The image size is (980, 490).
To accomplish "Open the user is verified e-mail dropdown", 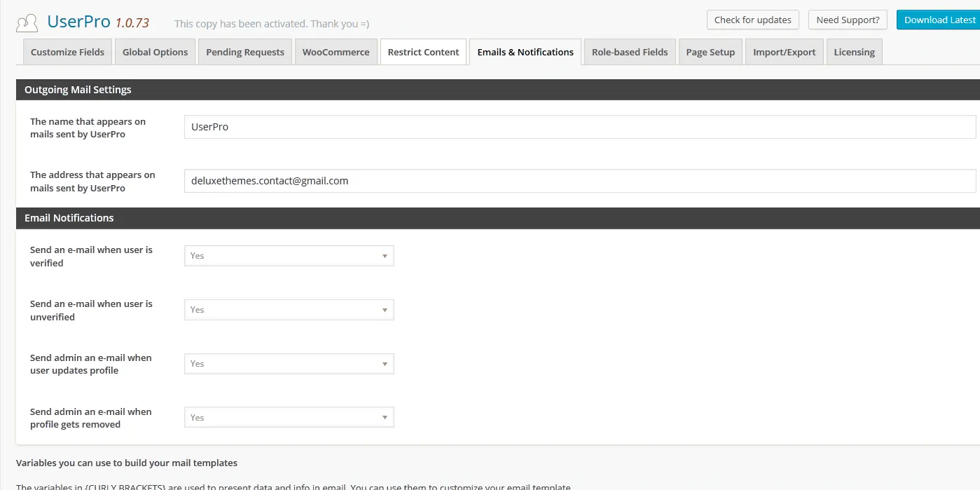I will coord(289,256).
